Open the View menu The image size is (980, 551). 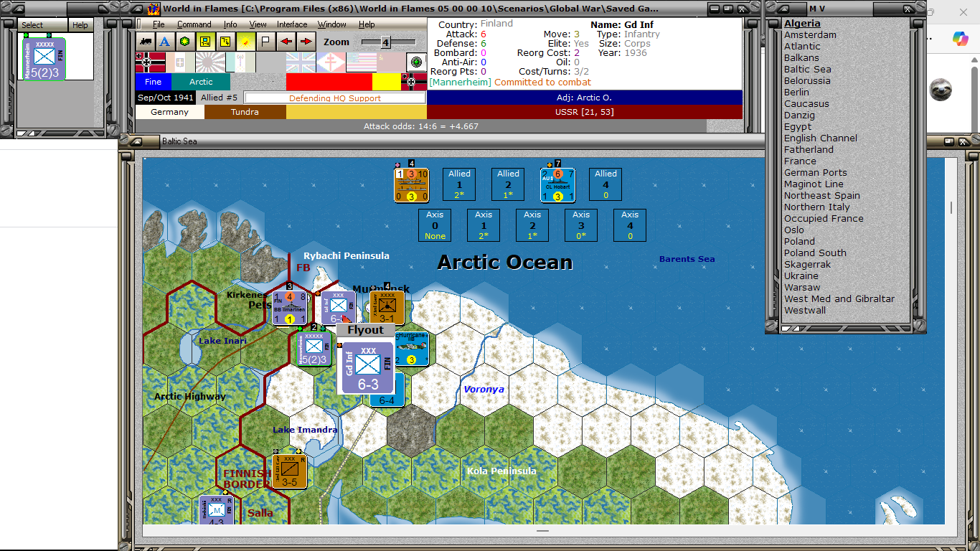[x=258, y=24]
